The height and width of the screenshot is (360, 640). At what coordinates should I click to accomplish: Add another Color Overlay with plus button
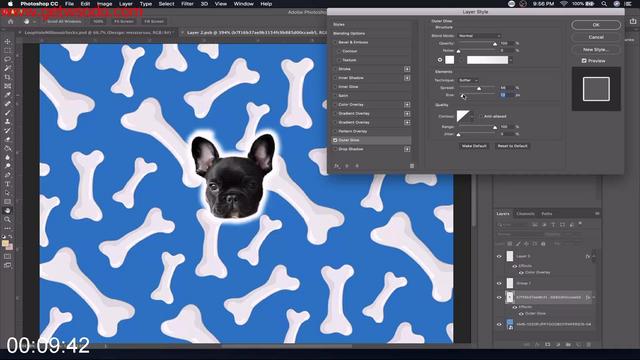(407, 104)
